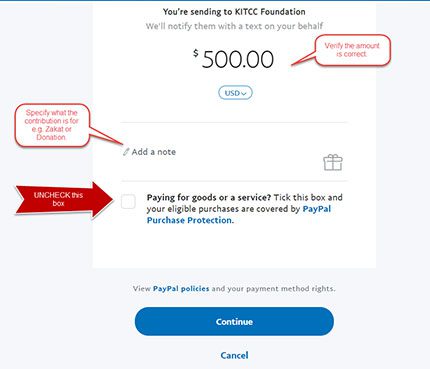
Task: Click the gift box icon
Action: [x=333, y=162]
